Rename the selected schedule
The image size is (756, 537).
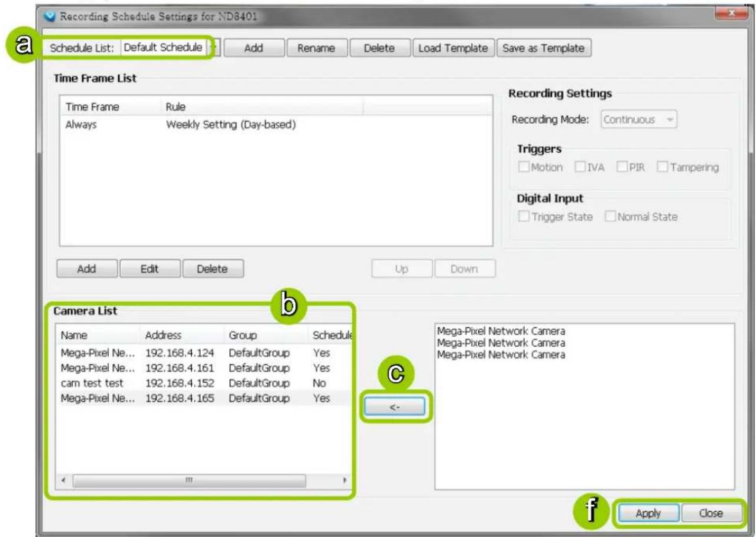317,48
